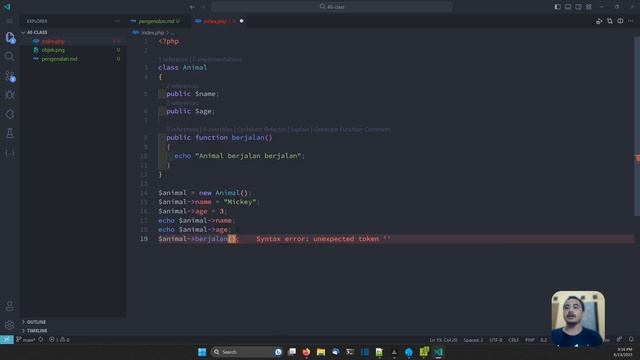This screenshot has width=640, height=360.
Task: Toggle the bottom panel layout icon
Action: tap(568, 7)
